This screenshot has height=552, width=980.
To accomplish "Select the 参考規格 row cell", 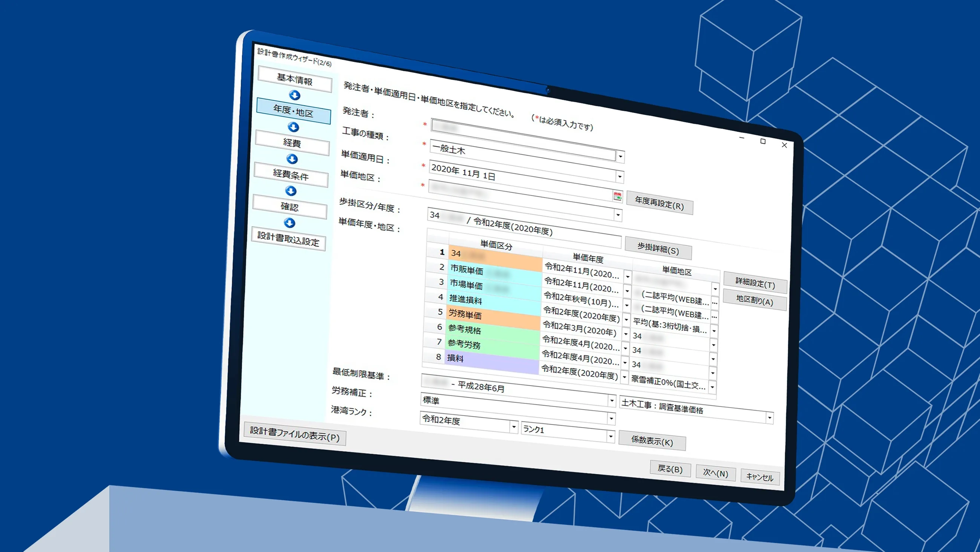I will coord(493,331).
